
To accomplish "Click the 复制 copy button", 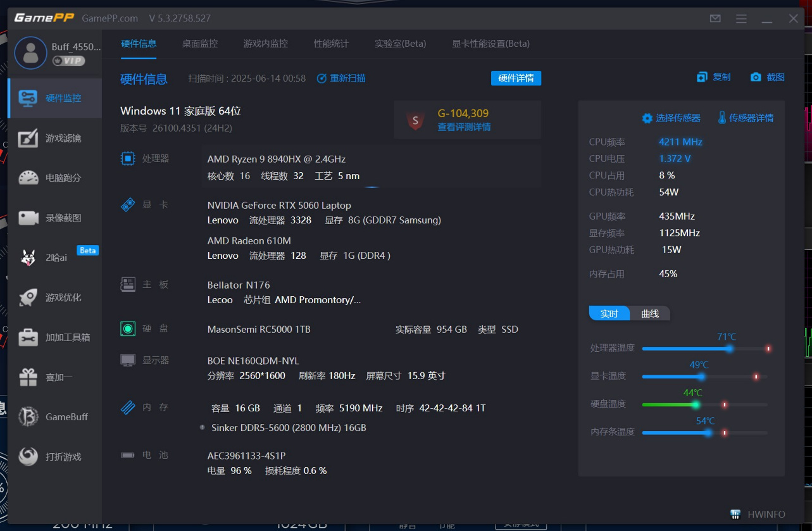I will [x=714, y=77].
